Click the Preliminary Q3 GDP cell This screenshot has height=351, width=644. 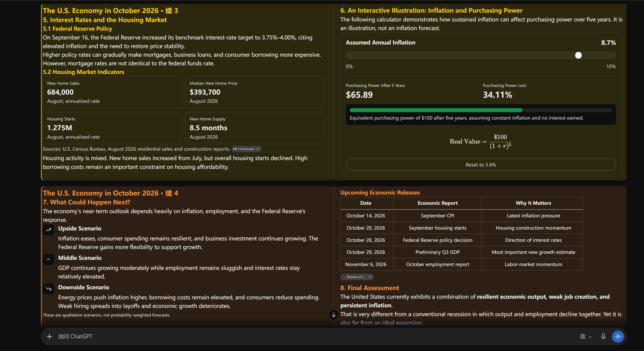pos(438,252)
